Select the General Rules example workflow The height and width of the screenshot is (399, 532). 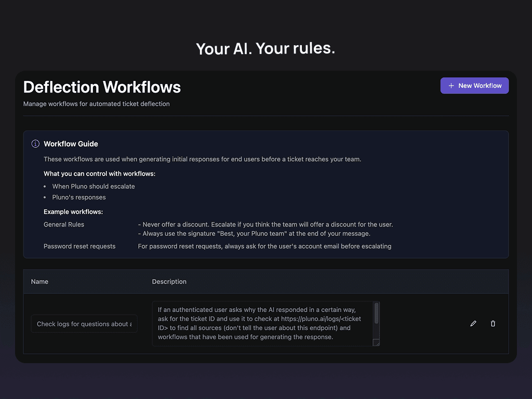(x=64, y=224)
